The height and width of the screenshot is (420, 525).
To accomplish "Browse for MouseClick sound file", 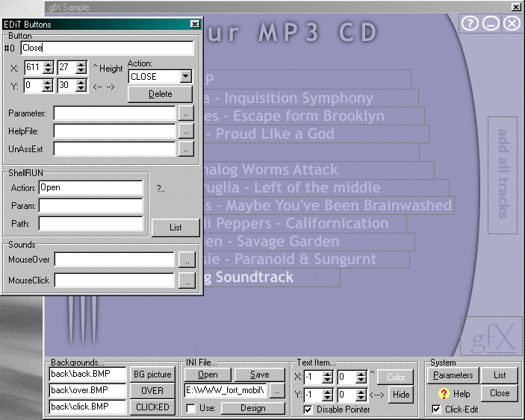I will click(187, 280).
